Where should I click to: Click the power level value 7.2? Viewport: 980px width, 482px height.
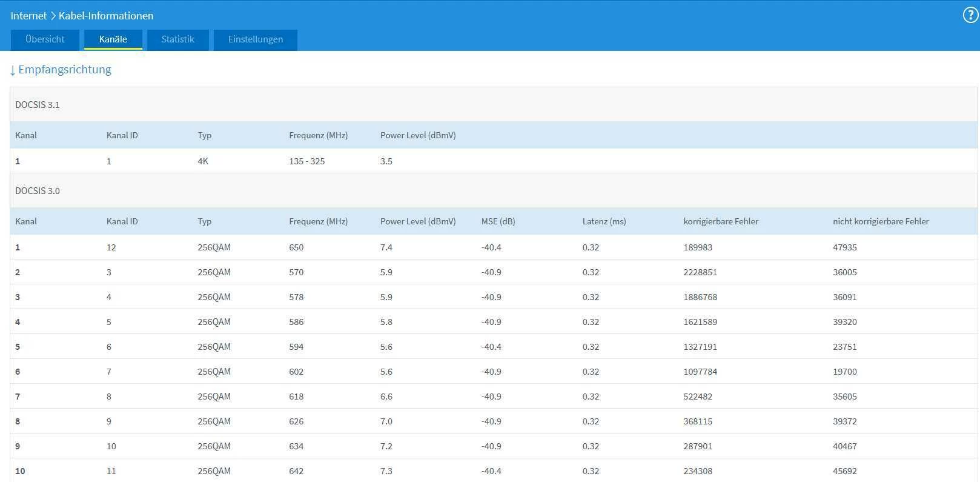pos(386,446)
